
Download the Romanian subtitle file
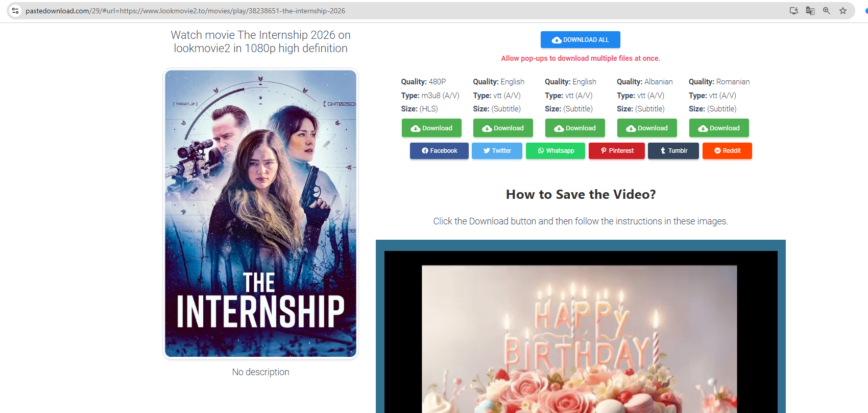(719, 128)
